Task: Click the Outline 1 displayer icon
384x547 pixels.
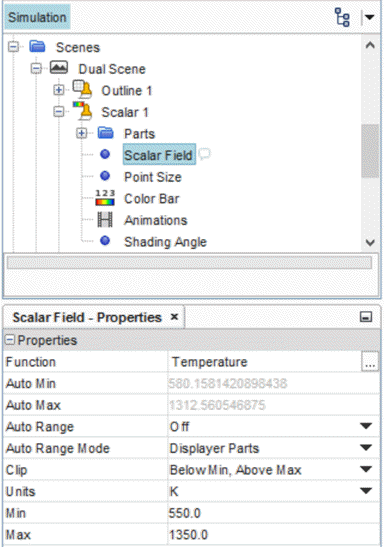Action: coord(82,89)
